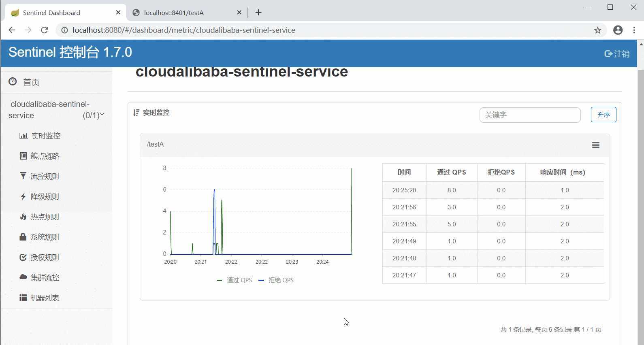Viewport: 644px width, 345px height.
Task: Click the 系统规则 lock icon
Action: (23, 237)
